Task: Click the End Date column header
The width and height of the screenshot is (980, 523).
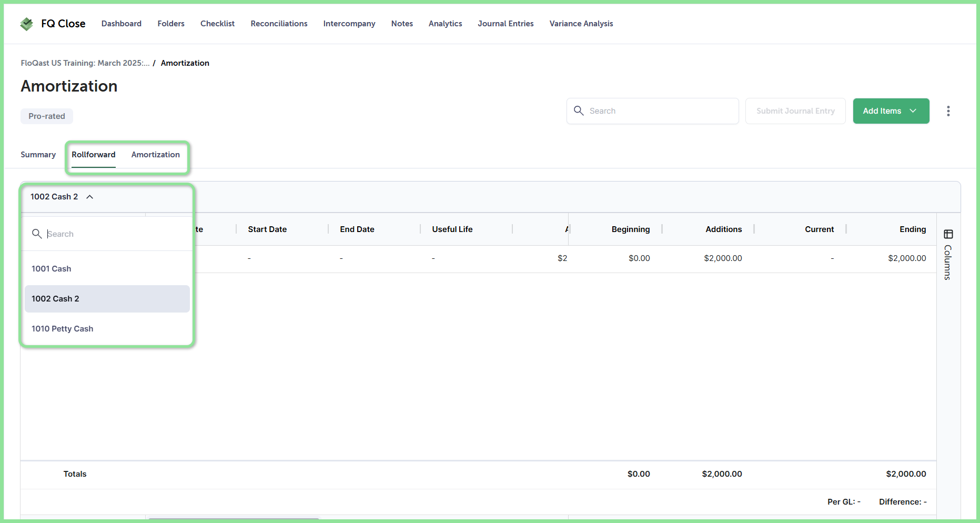Action: coord(357,229)
